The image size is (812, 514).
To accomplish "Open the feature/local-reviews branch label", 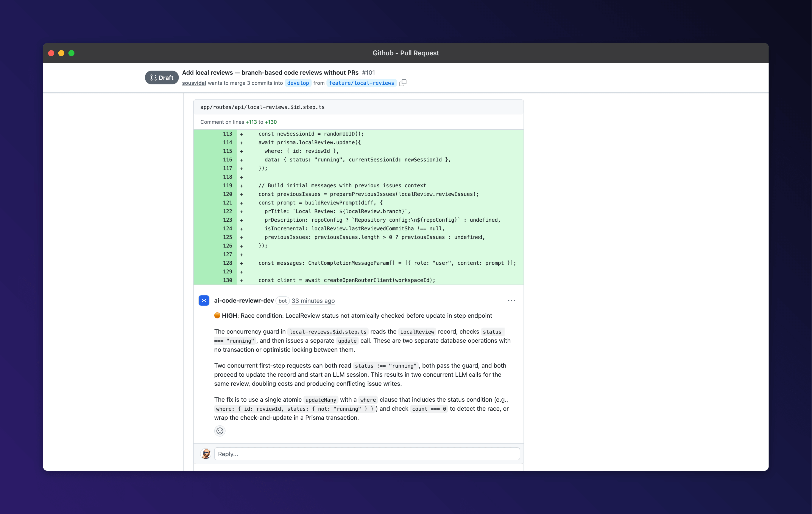I will coord(361,83).
